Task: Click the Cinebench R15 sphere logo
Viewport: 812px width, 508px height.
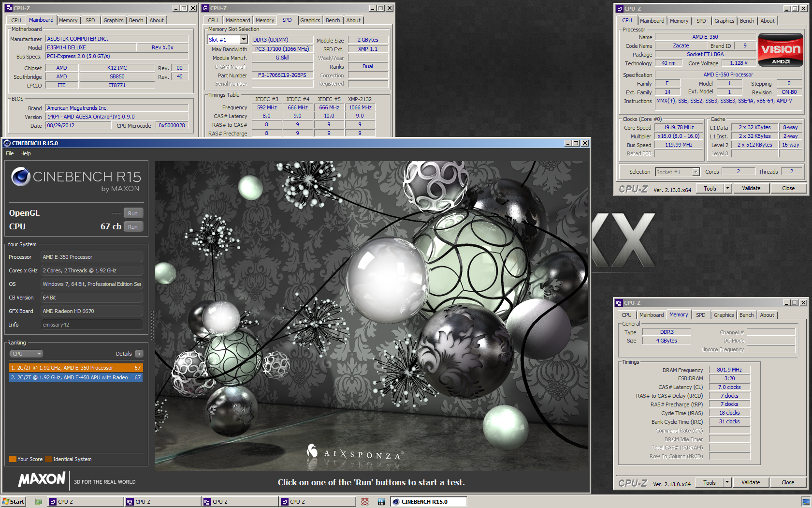Action: [x=21, y=177]
